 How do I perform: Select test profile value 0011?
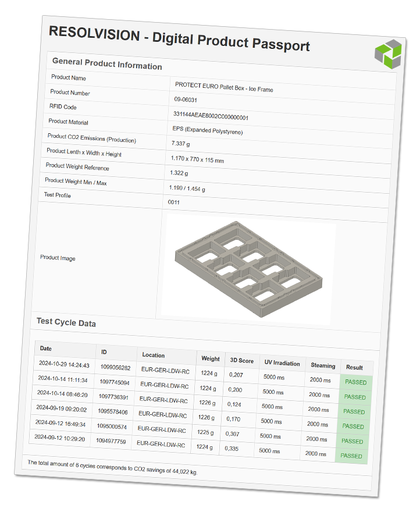(174, 202)
